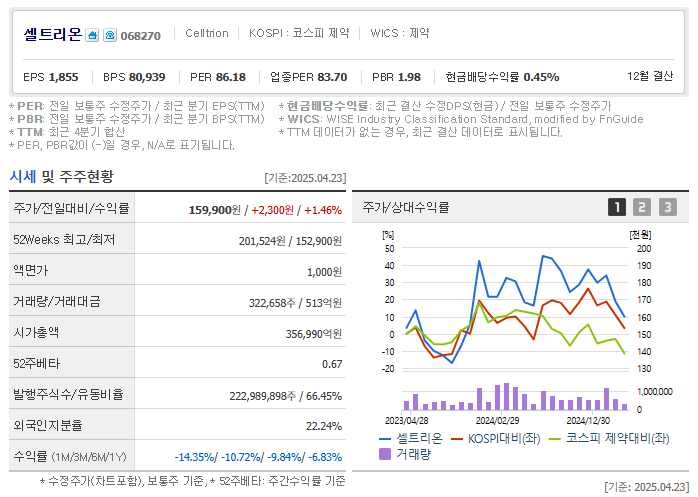The height and width of the screenshot is (497, 698).
Task: Click shares value 222,989,898주 / 66.45%
Action: pyautogui.click(x=285, y=396)
